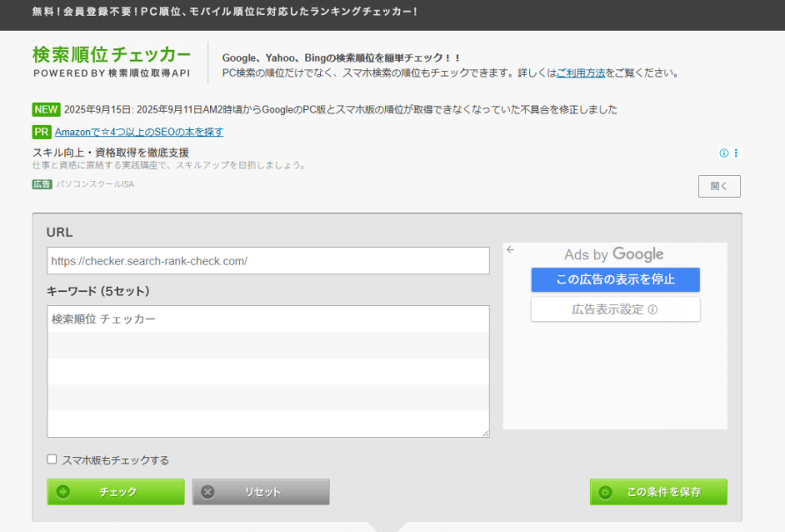Click the X icon on リセット button
785x532 pixels.
[x=207, y=492]
